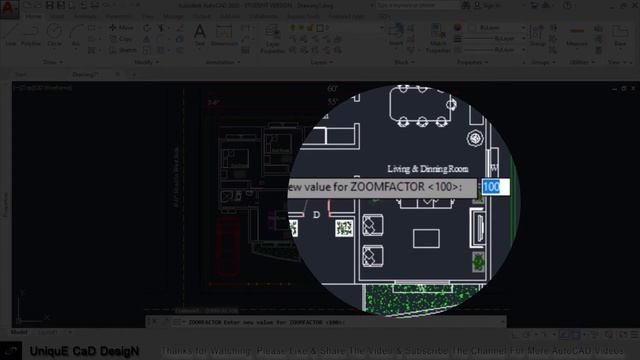Activate the Move command
Image resolution: width=640 pixels, height=360 pixels.
[x=122, y=28]
